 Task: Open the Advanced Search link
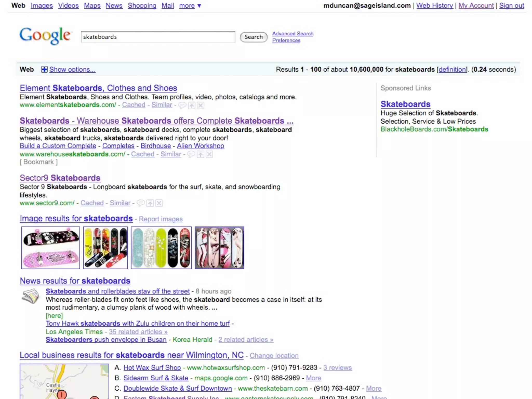click(x=292, y=34)
